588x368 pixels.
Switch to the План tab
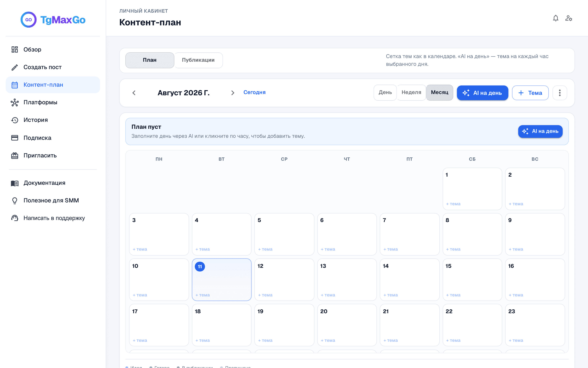pyautogui.click(x=150, y=60)
